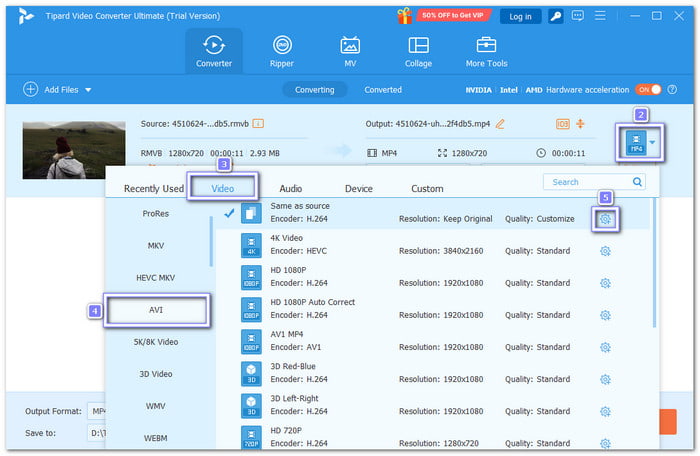Open settings gear for Same as source

[605, 219]
